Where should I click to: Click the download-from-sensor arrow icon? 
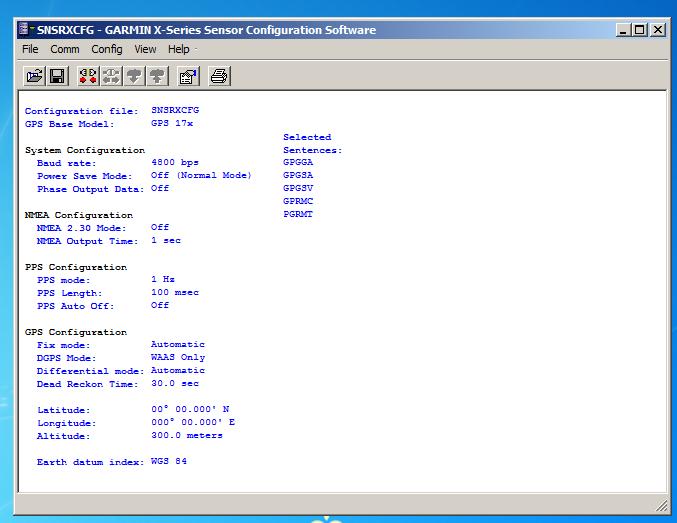tap(134, 76)
